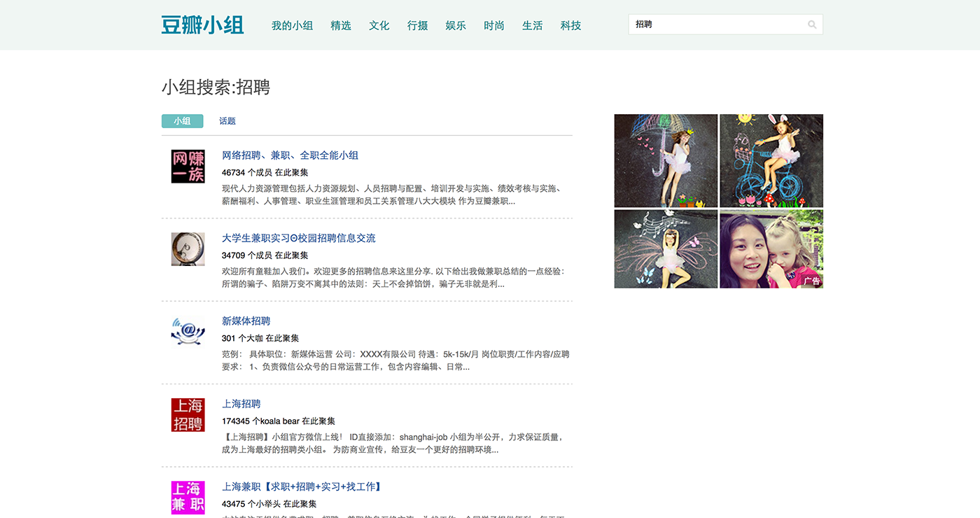Focus the search field containing 招聘
This screenshot has width=980, height=518.
726,24
